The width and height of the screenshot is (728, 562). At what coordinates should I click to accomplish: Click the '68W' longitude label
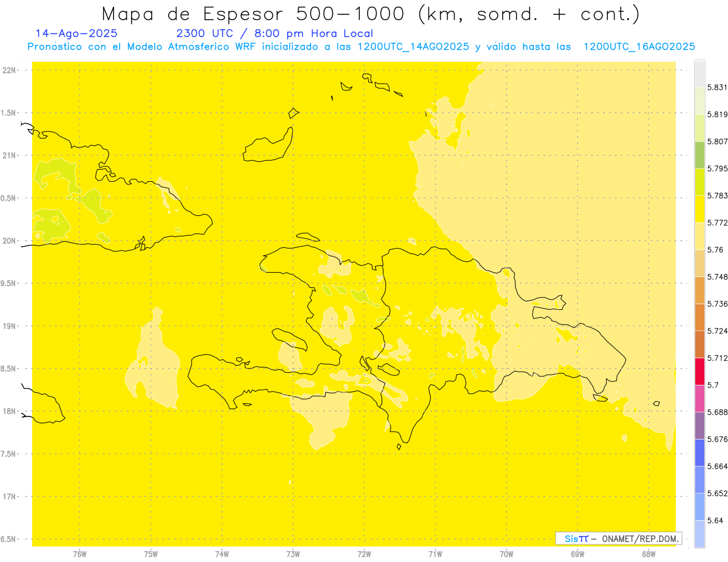(x=649, y=554)
